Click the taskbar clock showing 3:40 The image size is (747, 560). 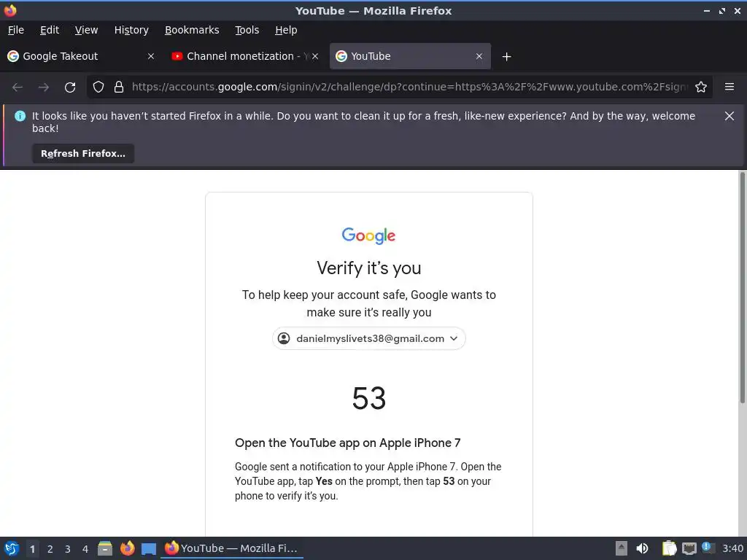click(732, 548)
